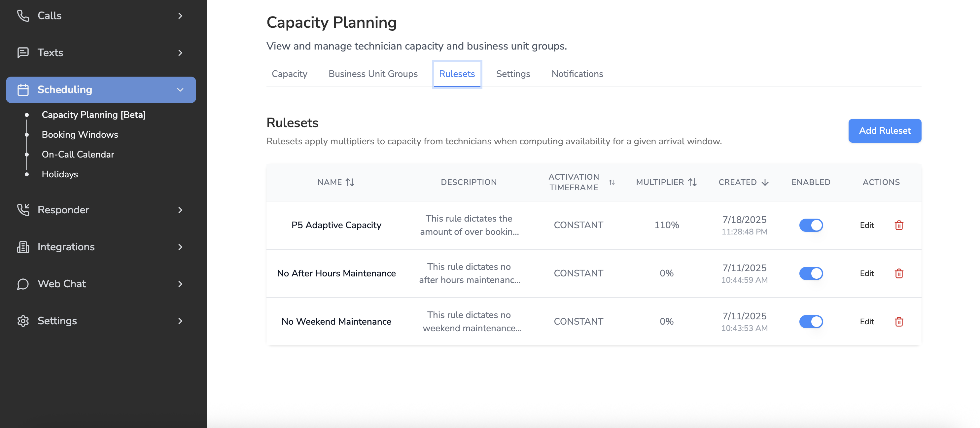Switch to Business Unit Groups tab
Image resolution: width=980 pixels, height=428 pixels.
[373, 74]
